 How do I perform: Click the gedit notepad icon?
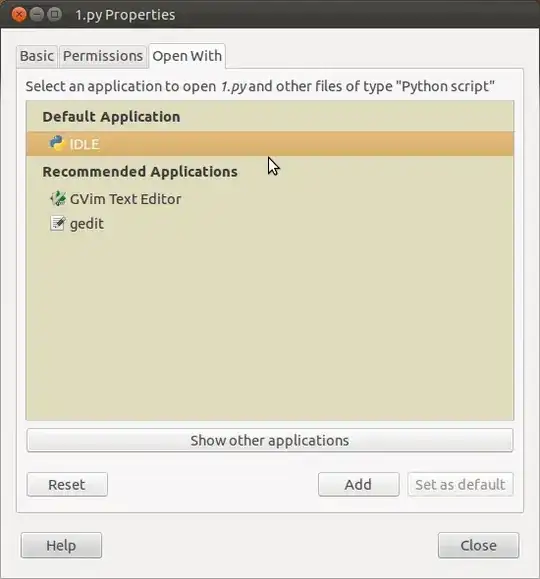[58, 223]
